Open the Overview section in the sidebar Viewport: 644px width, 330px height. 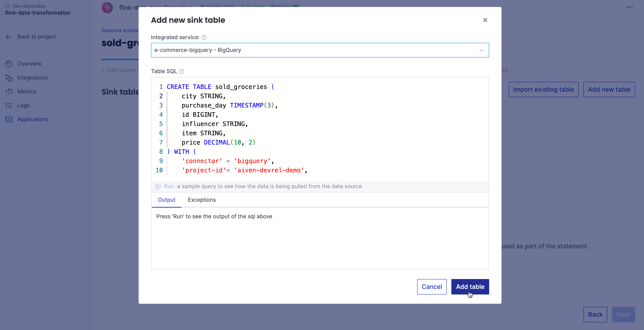[x=9, y=64]
